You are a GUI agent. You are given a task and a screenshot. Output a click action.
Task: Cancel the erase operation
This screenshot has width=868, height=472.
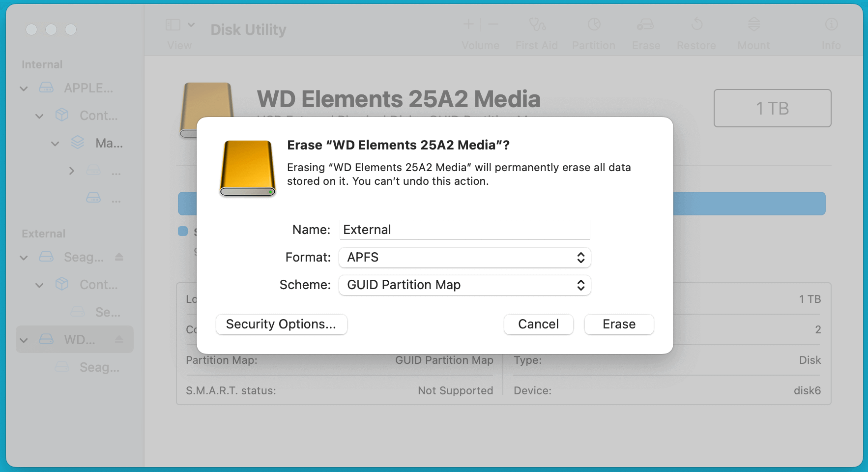538,324
